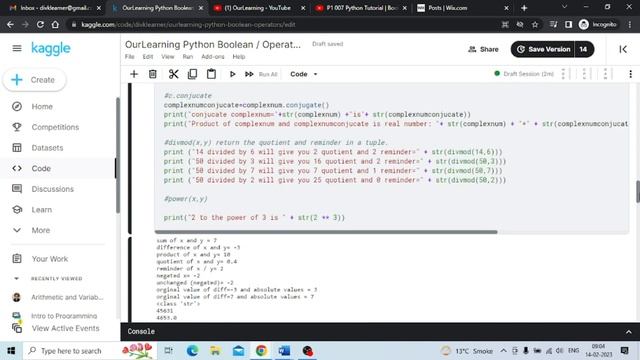Click the Draft Session status indicator

coord(524,74)
